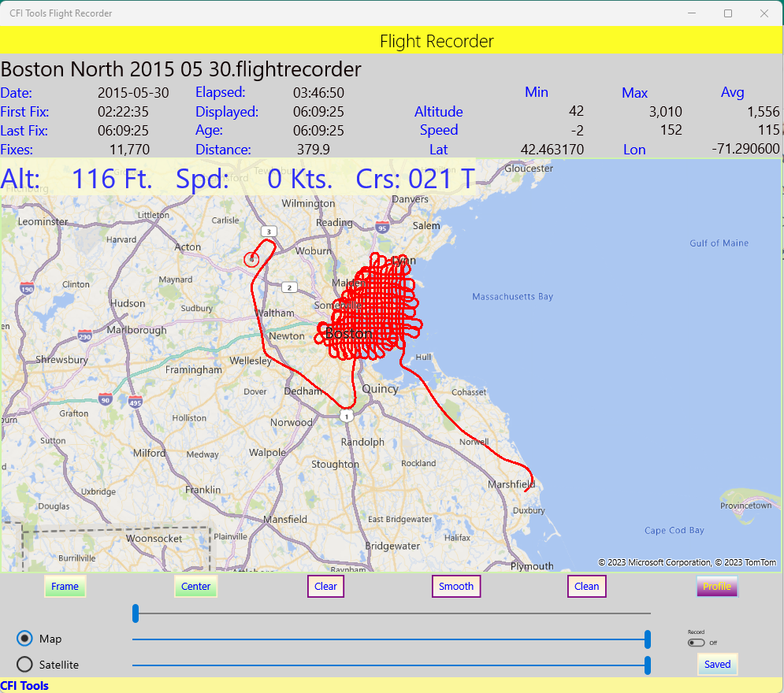This screenshot has width=784, height=693.
Task: Click the playback position slider under the buttons
Action: click(392, 613)
